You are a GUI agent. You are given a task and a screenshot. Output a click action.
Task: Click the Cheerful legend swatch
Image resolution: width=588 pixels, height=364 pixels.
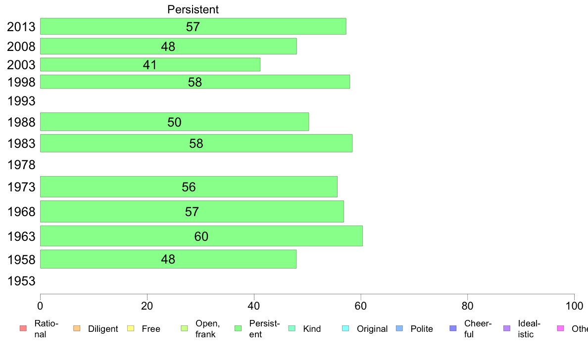click(453, 328)
